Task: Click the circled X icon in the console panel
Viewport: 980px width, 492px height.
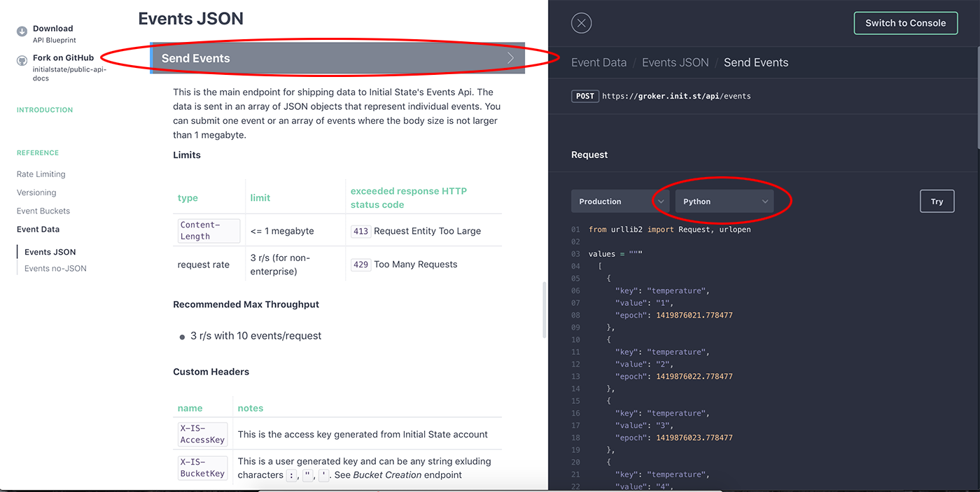Action: coord(581,22)
